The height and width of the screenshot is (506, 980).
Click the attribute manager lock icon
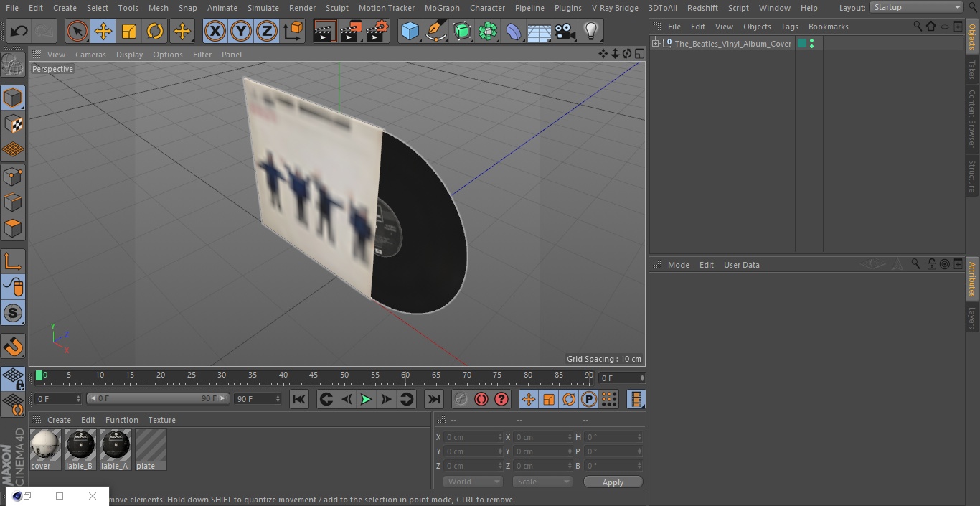pos(931,265)
